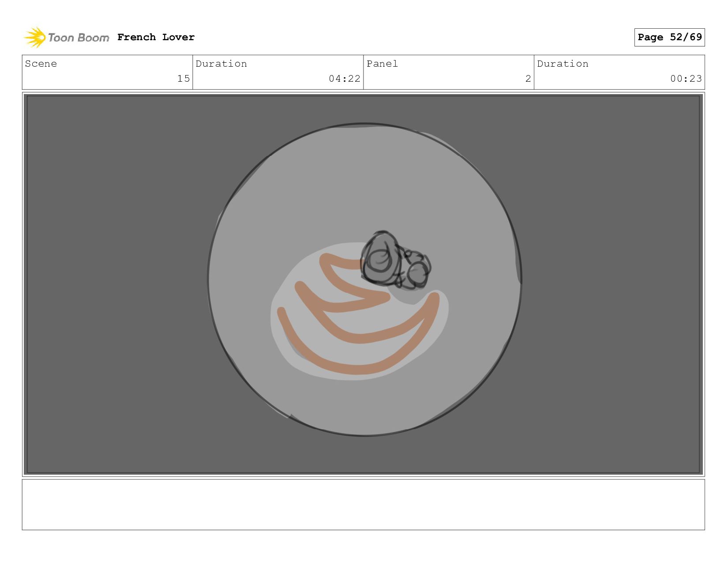Click the scene duration value '04:22'
Viewport: 728px width, 563px height.
click(x=345, y=79)
